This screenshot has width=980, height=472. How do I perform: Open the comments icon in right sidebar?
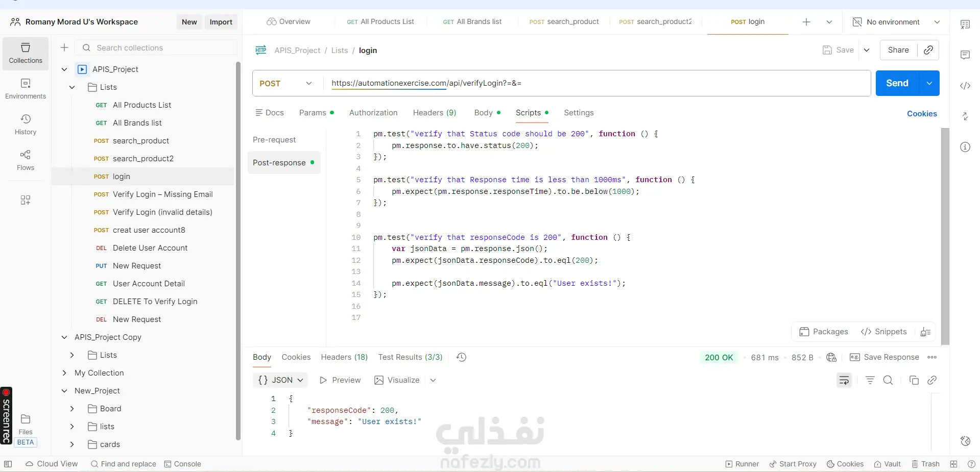[965, 55]
